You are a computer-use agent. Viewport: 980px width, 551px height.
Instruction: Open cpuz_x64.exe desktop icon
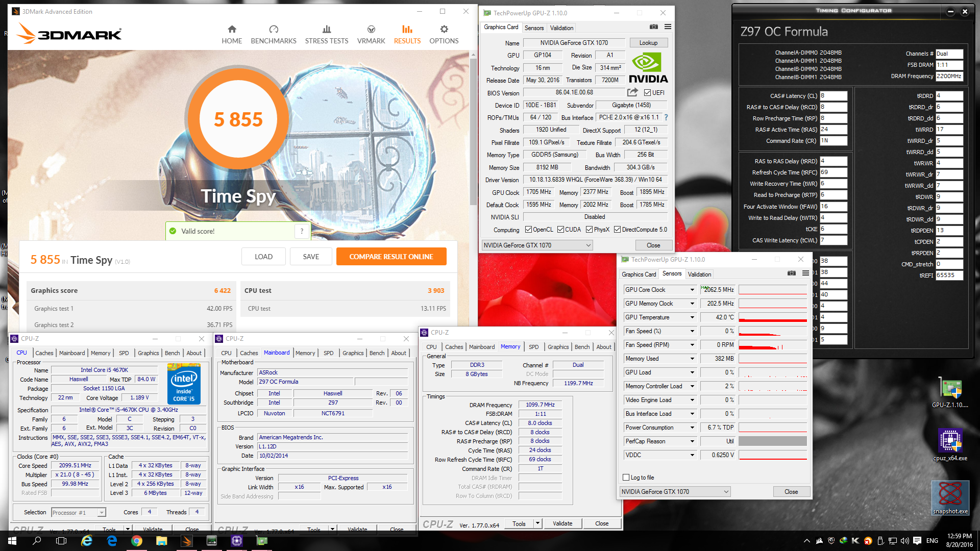[950, 444]
